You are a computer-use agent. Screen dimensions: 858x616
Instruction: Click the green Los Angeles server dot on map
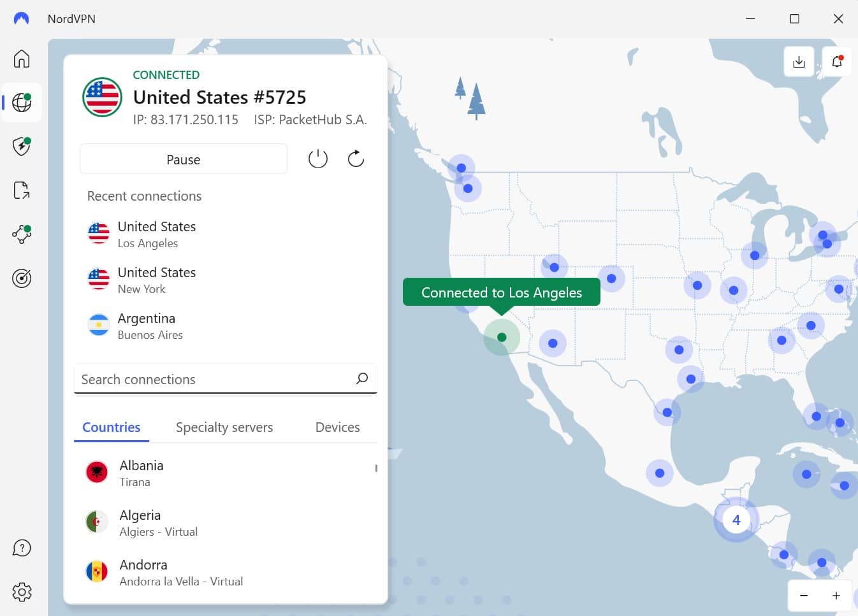(502, 338)
